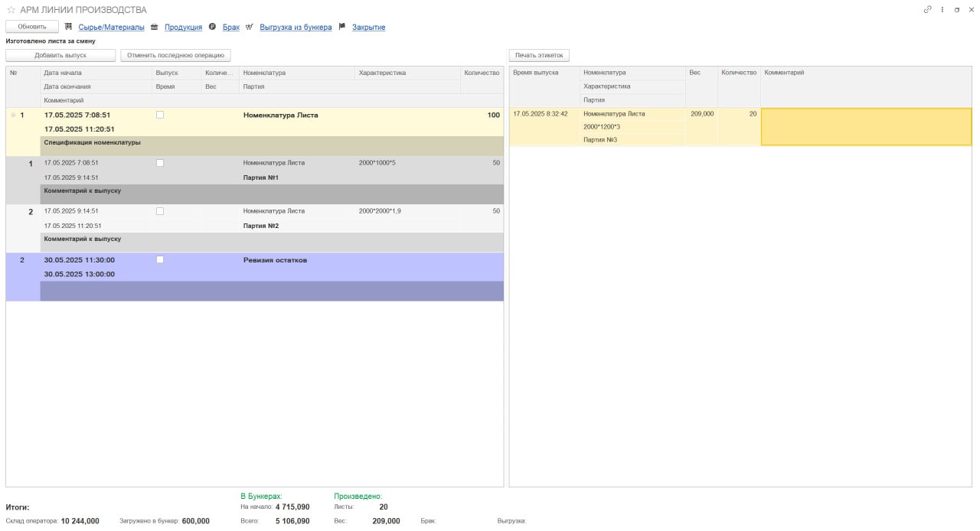This screenshot has width=980, height=531.
Task: Click the Выгрузка из бункера cart icon
Action: click(250, 27)
